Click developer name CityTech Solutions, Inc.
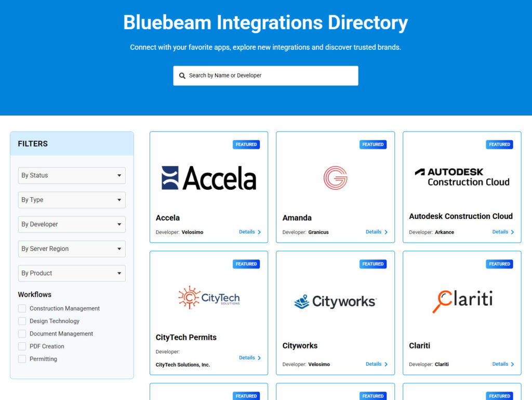This screenshot has width=532, height=400. pos(183,365)
